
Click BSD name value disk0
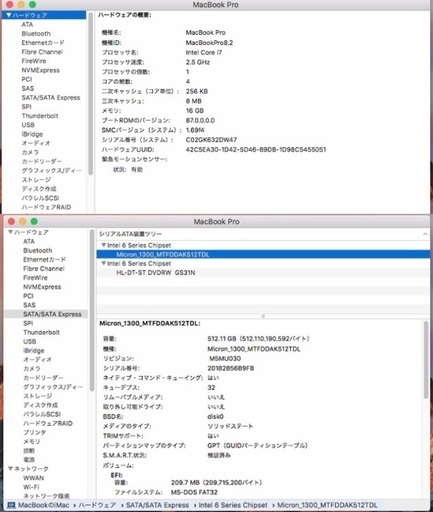coord(215,417)
